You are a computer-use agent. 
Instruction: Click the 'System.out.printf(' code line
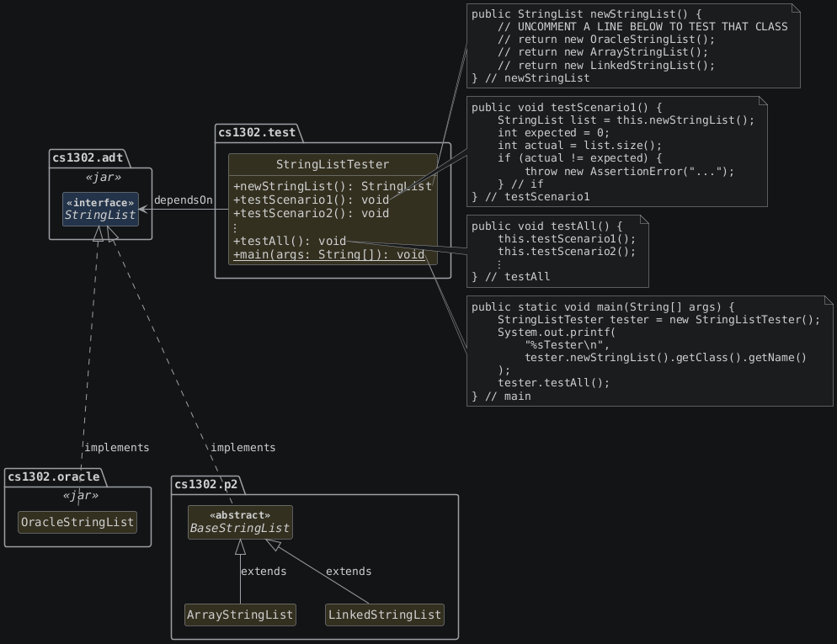[x=557, y=332]
